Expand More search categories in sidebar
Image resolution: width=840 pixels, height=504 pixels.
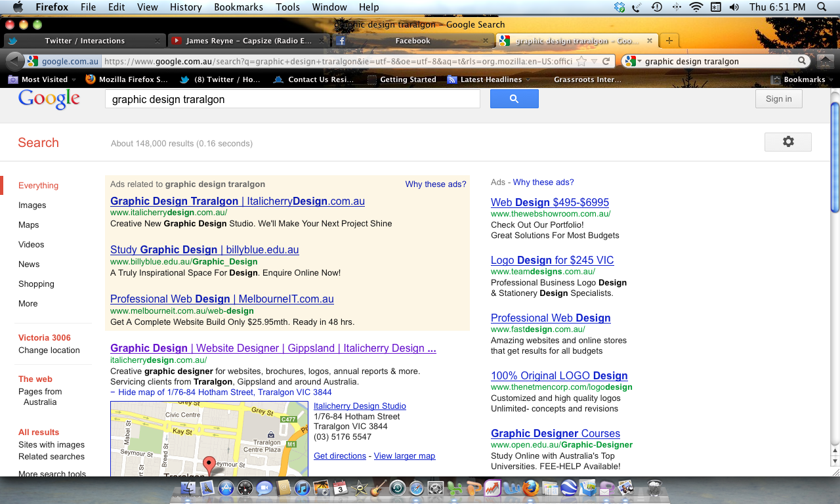pos(28,303)
